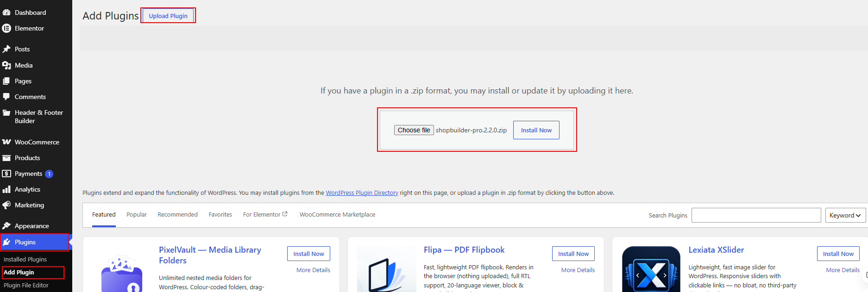View More Details for Flipa
The image size is (868, 292).
[578, 270]
